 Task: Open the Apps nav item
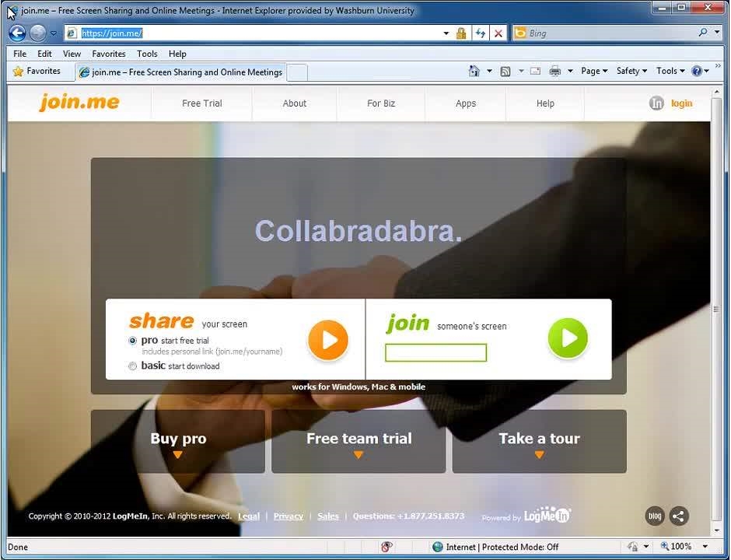click(466, 103)
